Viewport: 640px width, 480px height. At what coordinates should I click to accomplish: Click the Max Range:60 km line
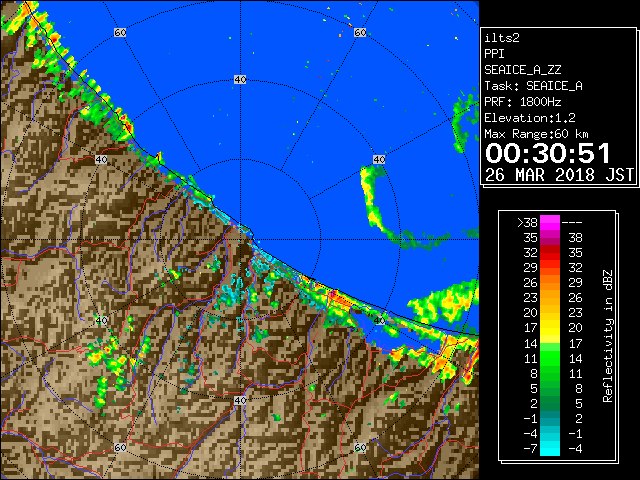[x=536, y=134]
